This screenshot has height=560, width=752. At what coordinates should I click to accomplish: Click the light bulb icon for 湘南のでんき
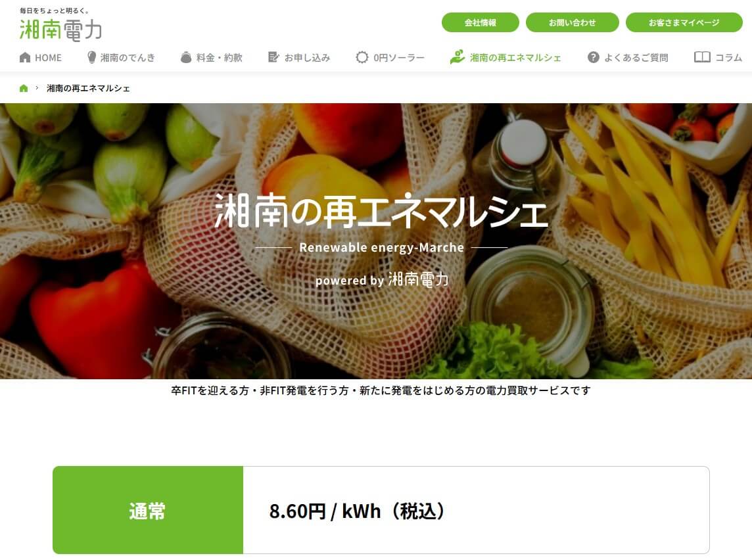pos(91,58)
